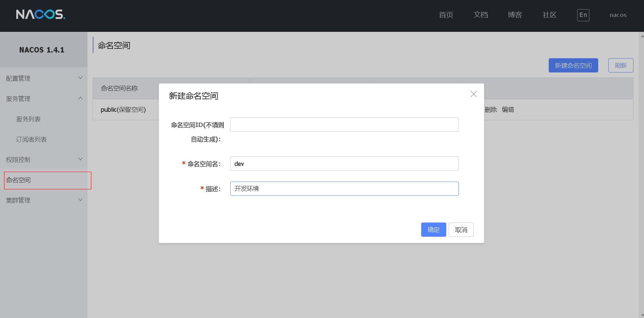
Task: Select the 服务管理 sidebar label
Action: click(18, 99)
